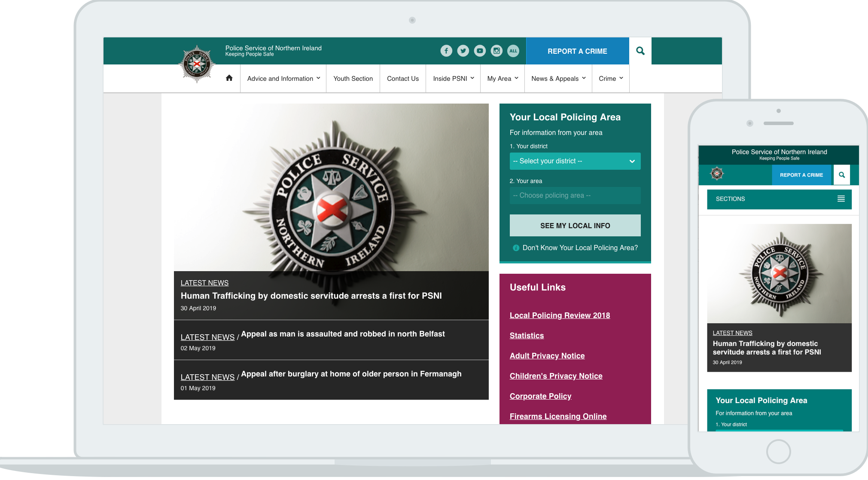Expand the Select your district dropdown
The width and height of the screenshot is (868, 480).
575,161
